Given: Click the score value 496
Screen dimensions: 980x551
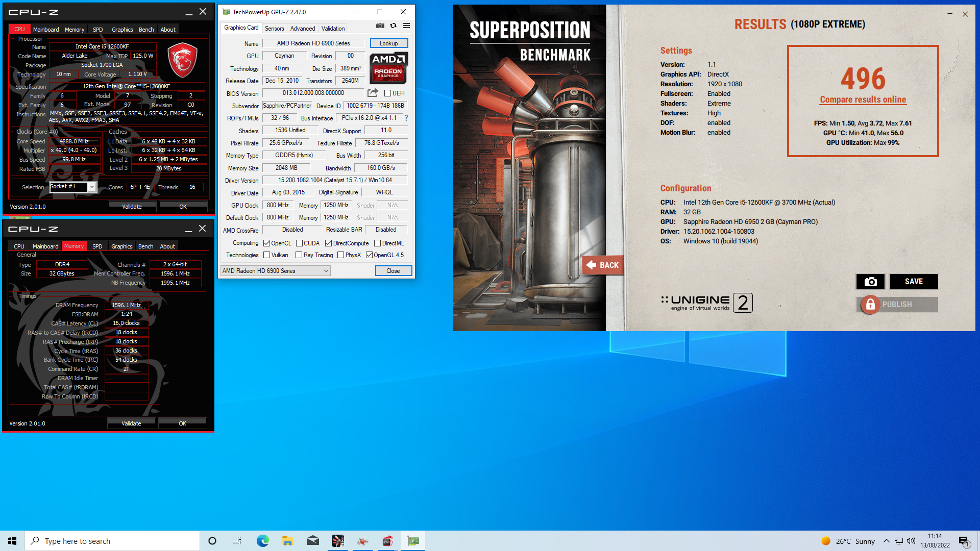Looking at the screenshot, I should click(863, 79).
